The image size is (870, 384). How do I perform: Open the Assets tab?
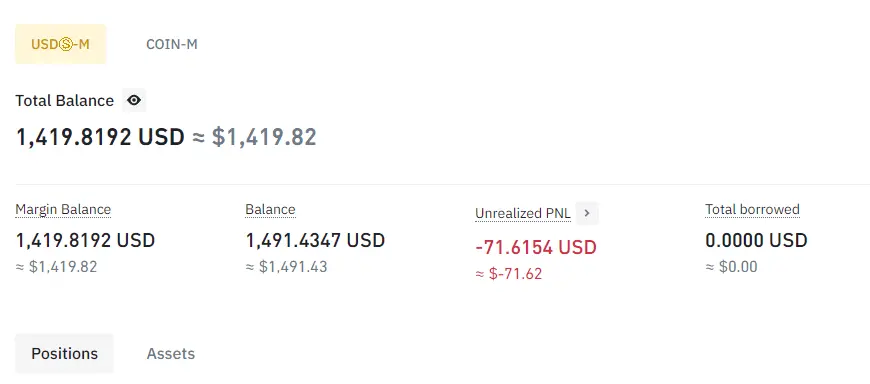[x=170, y=353]
